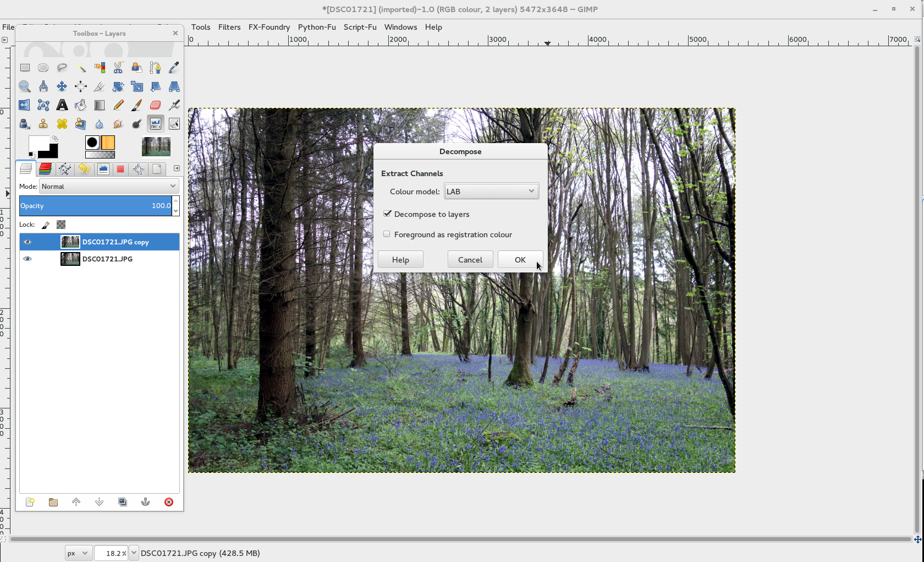The width and height of the screenshot is (924, 562).
Task: Cancel the Decompose dialog
Action: pos(470,260)
